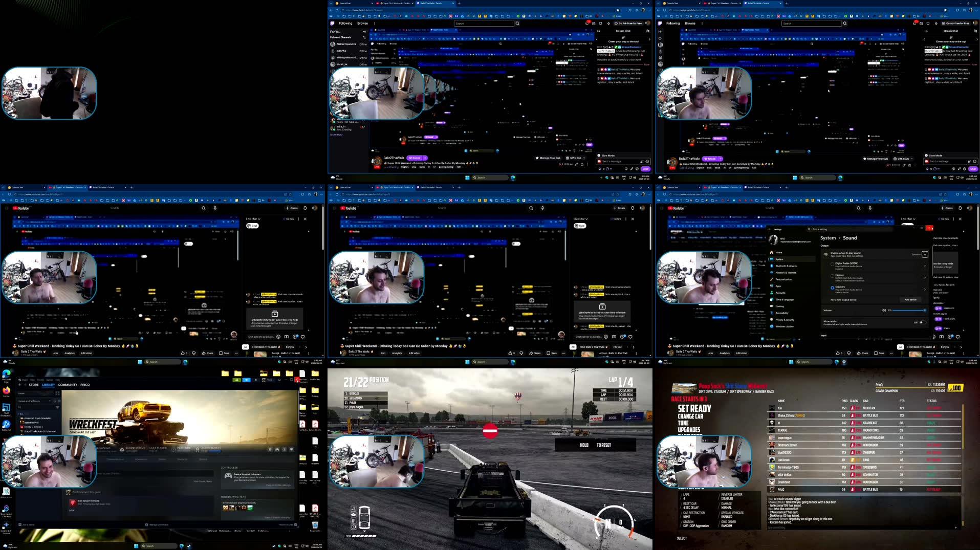Mute output using the Volume speaker icon
This screenshot has height=550, width=980.
884,311
